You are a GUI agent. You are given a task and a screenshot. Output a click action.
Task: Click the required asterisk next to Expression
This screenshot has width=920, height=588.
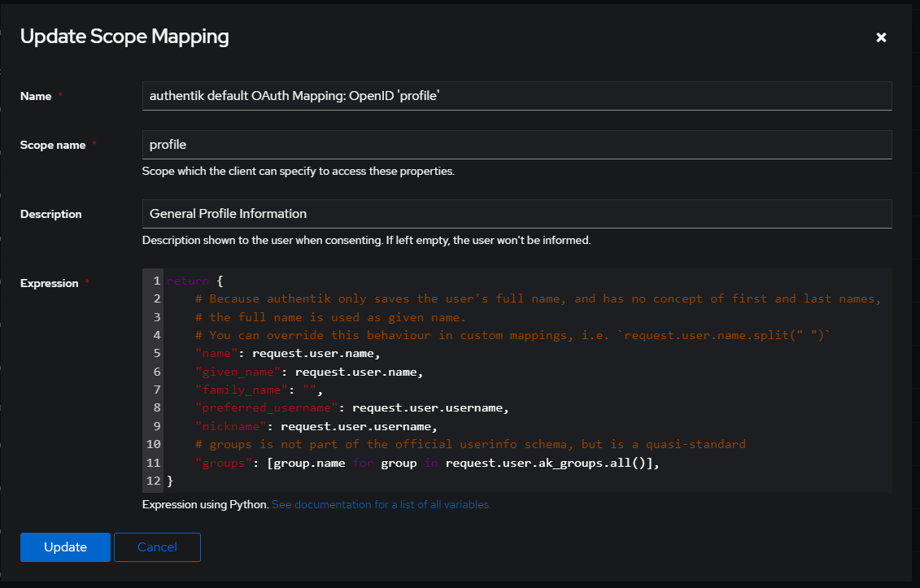click(88, 283)
